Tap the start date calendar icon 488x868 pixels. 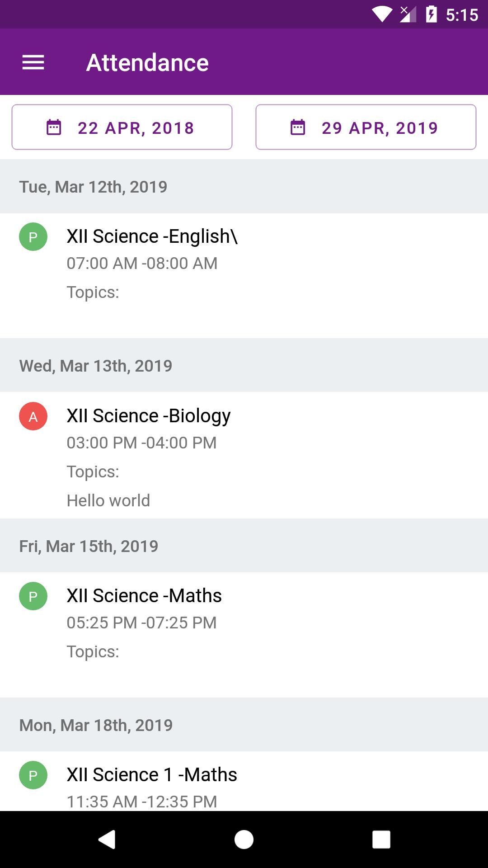click(54, 127)
